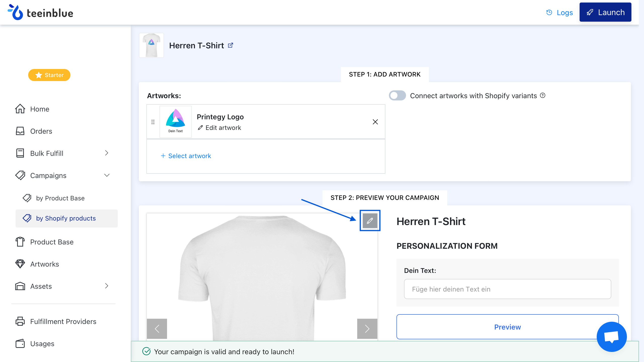Open Fulfillment Providers page
The height and width of the screenshot is (362, 644).
63,321
